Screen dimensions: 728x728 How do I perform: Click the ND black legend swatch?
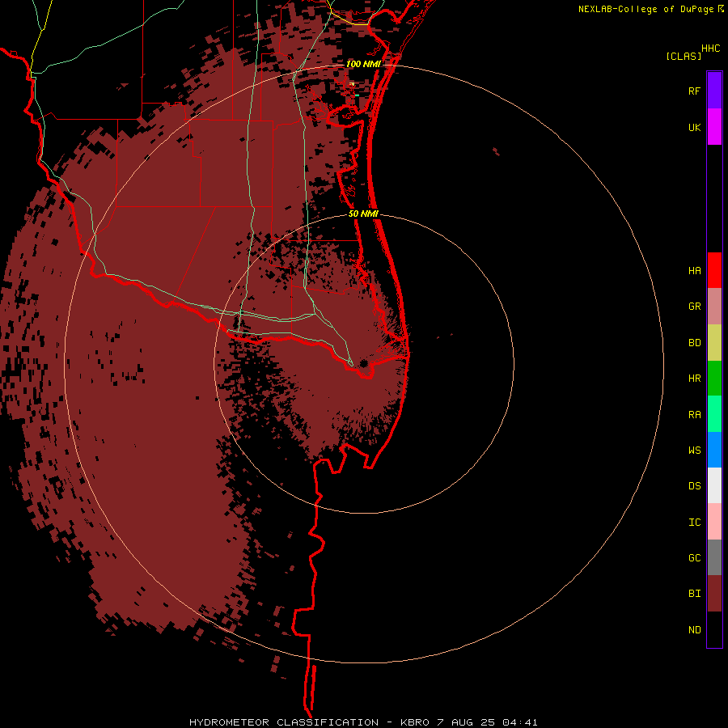[x=714, y=629]
